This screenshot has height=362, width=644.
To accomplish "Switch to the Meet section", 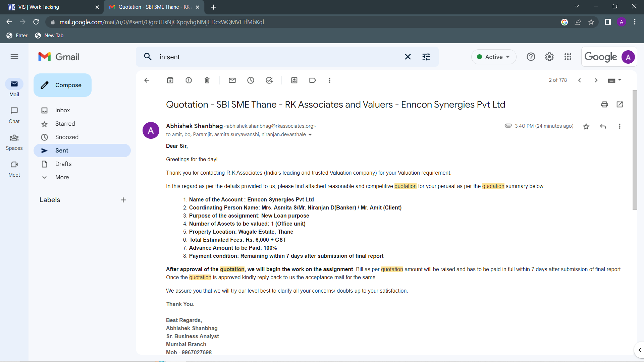I will 14,169.
